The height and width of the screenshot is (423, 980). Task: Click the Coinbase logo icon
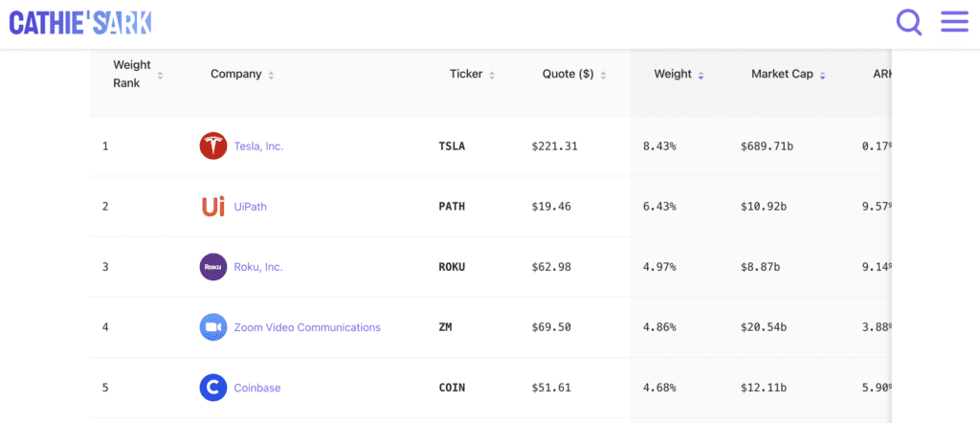213,388
